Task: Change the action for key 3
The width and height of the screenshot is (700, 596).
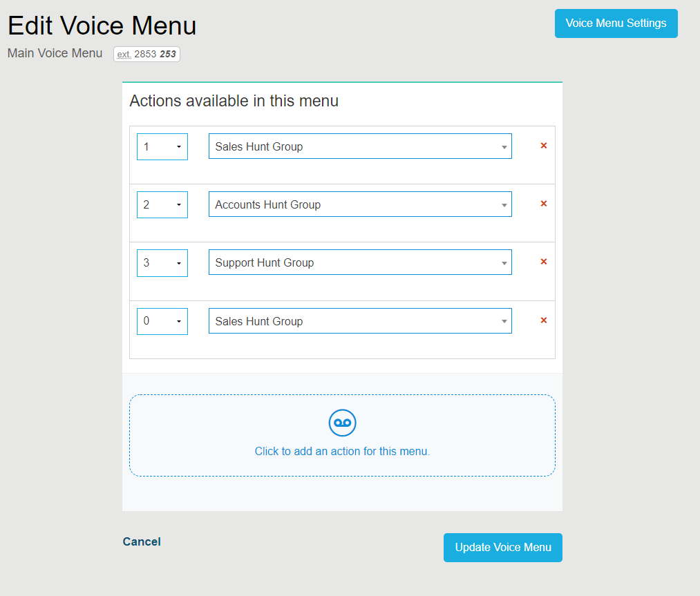Action: [360, 262]
